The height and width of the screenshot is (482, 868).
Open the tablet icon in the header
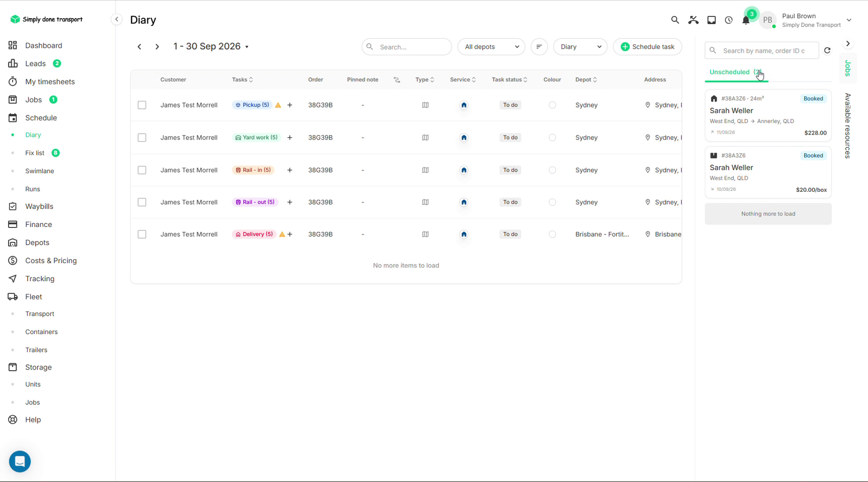click(x=711, y=20)
